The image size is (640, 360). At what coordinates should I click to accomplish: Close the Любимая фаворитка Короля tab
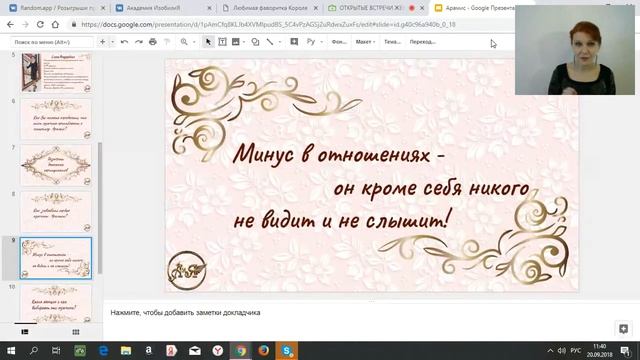316,8
